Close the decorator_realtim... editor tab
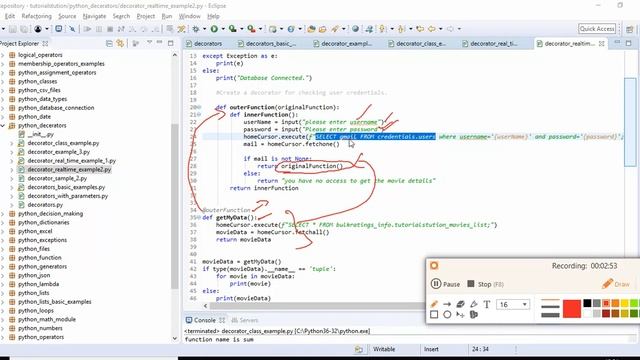 click(x=601, y=43)
